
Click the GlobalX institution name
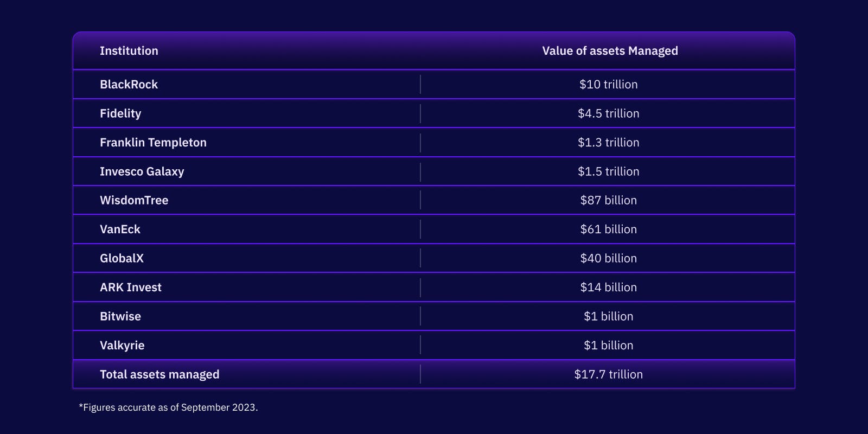[x=122, y=259]
